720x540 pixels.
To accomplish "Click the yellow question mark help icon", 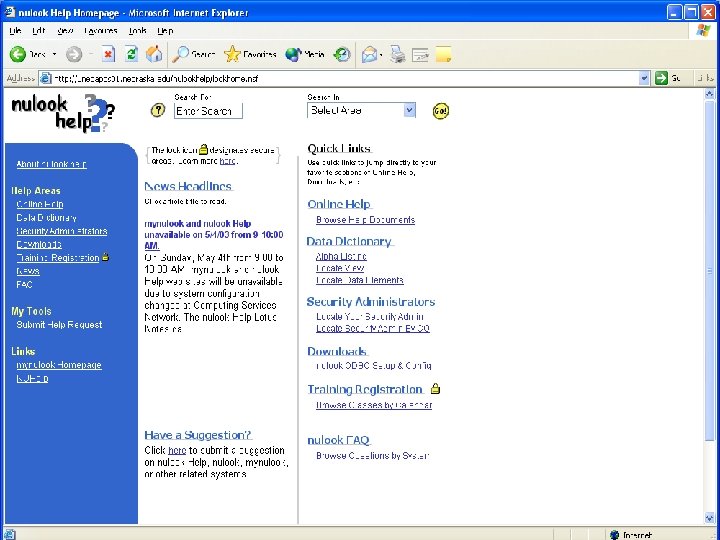I will [158, 110].
